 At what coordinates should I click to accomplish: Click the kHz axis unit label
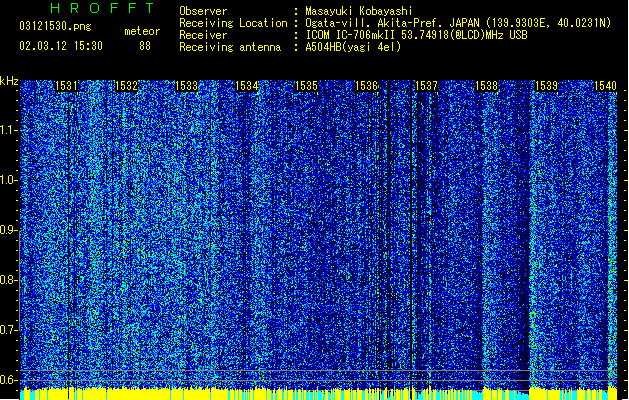[x=9, y=81]
